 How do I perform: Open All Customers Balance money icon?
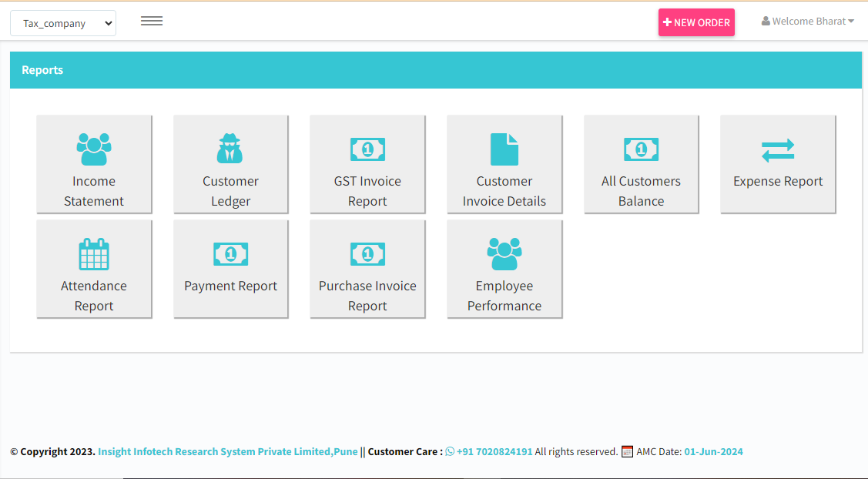pos(641,149)
